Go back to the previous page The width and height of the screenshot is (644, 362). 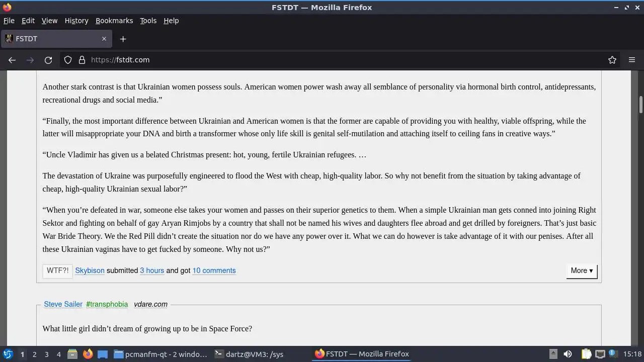(x=12, y=60)
